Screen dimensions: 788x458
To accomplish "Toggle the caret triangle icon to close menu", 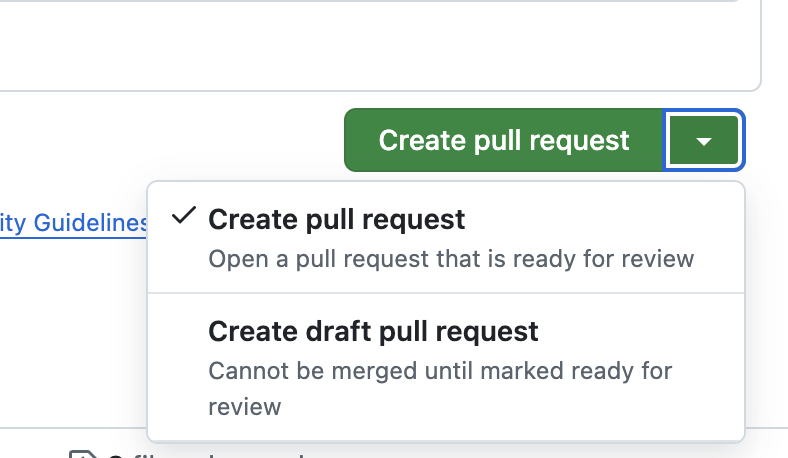I will click(x=704, y=142).
